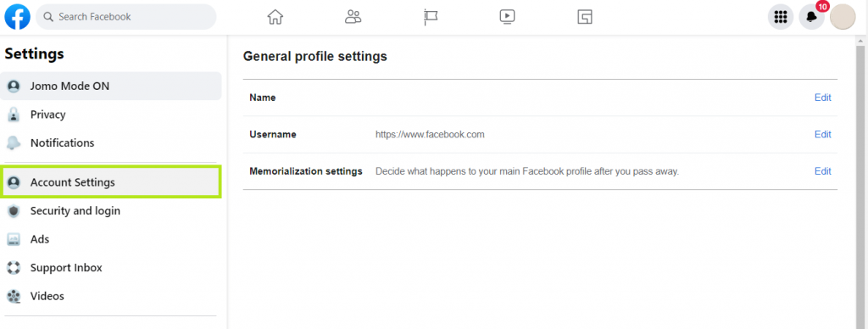Open the Marketplace icon in top navigation
Image resolution: width=868 pixels, height=329 pixels.
585,17
